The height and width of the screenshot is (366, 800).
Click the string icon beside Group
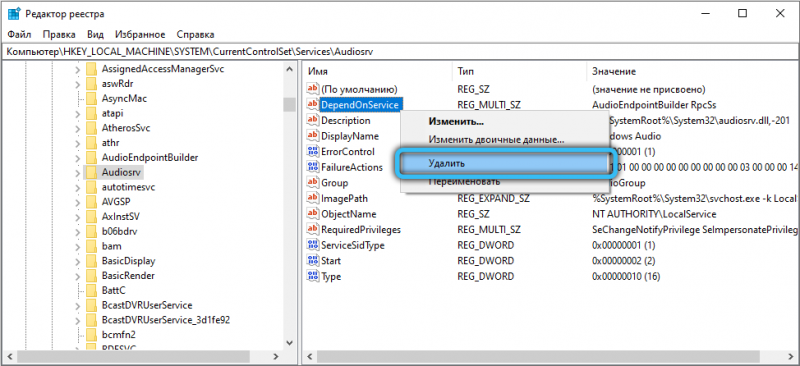coord(312,182)
